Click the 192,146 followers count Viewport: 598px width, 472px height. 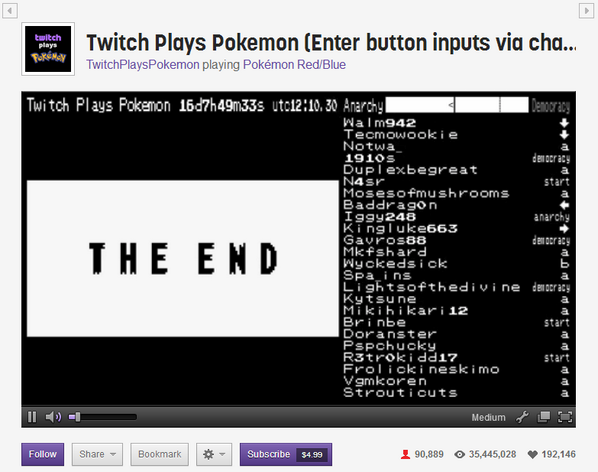point(558,454)
